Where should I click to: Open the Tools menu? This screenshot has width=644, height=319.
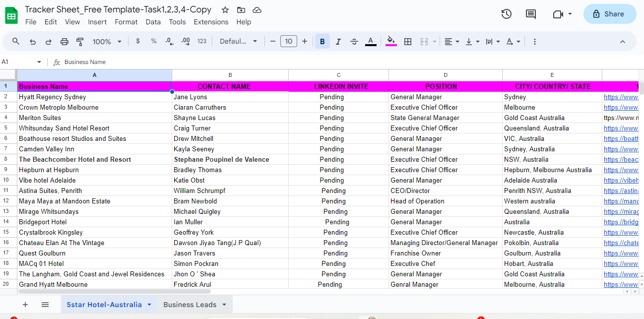pyautogui.click(x=177, y=22)
